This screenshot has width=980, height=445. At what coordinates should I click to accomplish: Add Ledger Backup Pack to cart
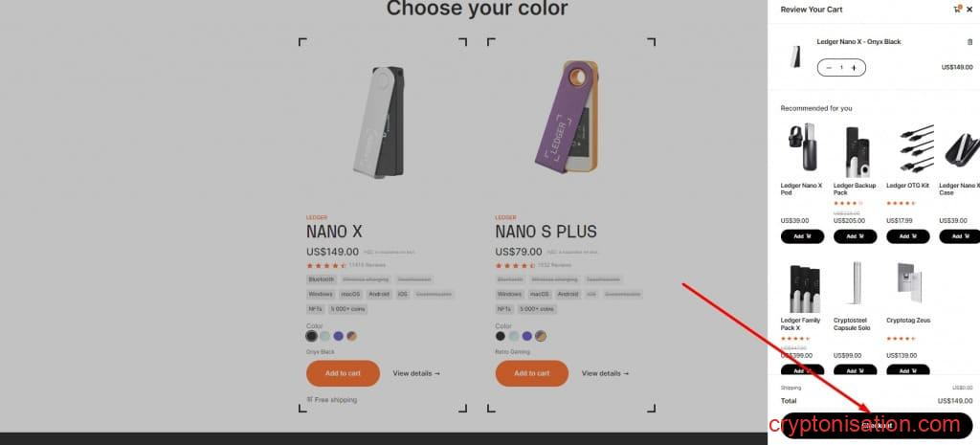tap(855, 236)
